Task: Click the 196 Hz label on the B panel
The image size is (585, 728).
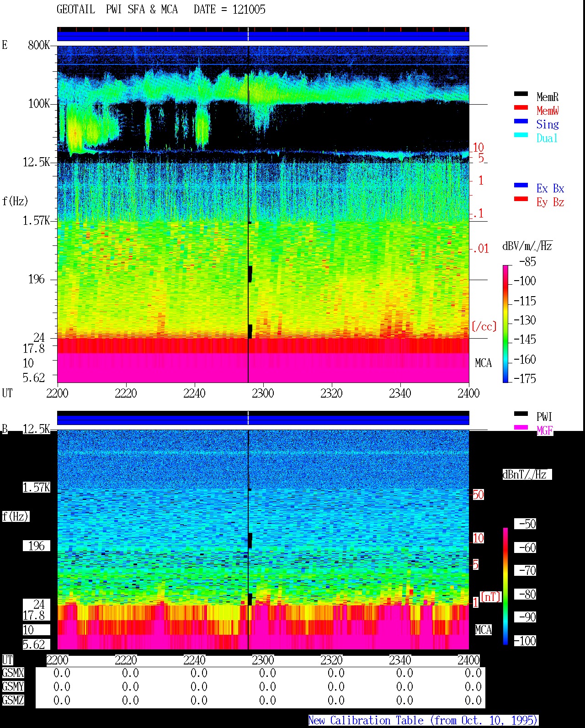Action: click(37, 546)
